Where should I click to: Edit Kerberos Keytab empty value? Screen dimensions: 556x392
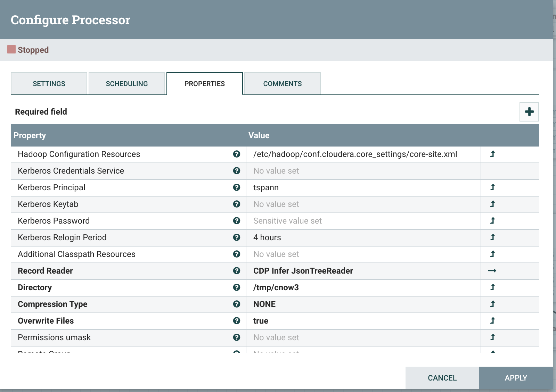point(363,204)
